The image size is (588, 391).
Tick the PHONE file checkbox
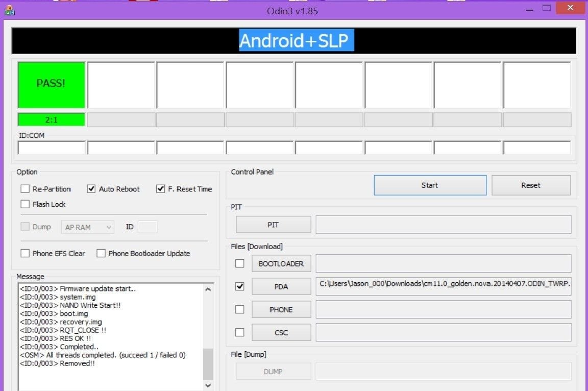coord(239,309)
